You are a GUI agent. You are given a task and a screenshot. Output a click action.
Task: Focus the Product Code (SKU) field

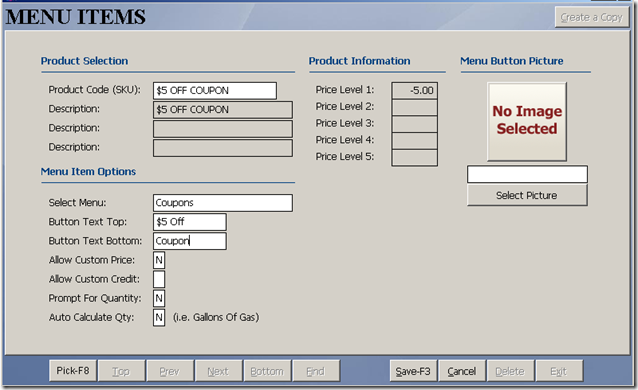[215, 90]
